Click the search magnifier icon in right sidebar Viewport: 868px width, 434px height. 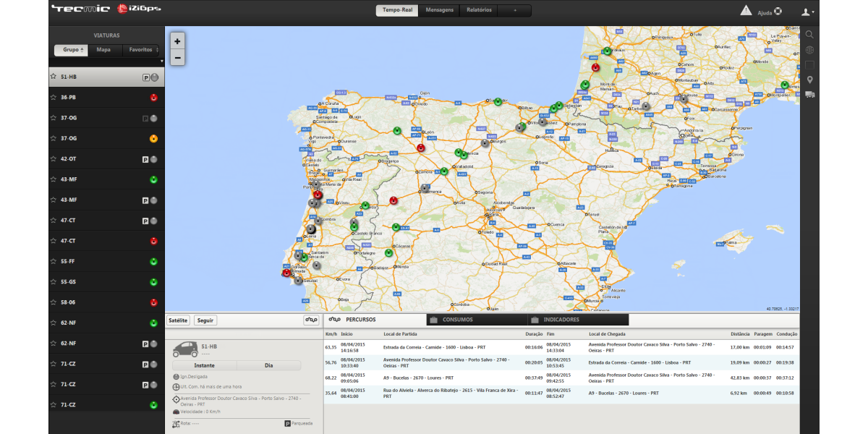[809, 34]
